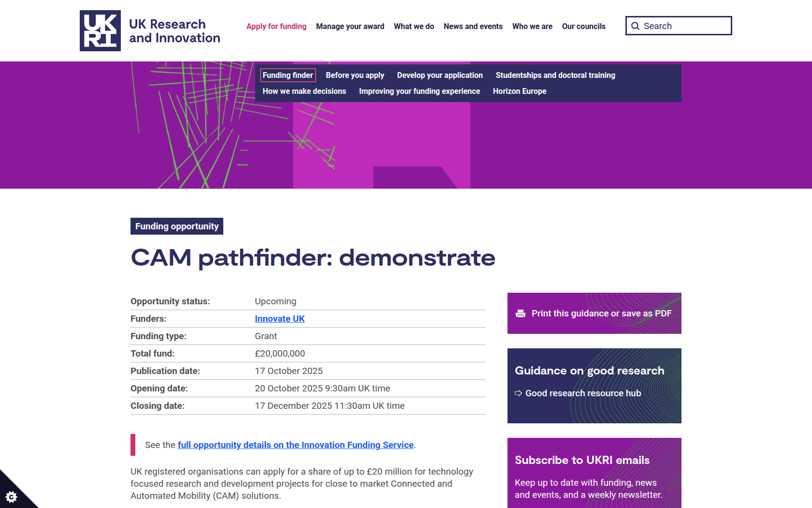Click arrow icon beside Good research resource hub
This screenshot has width=812, height=508.
click(518, 393)
